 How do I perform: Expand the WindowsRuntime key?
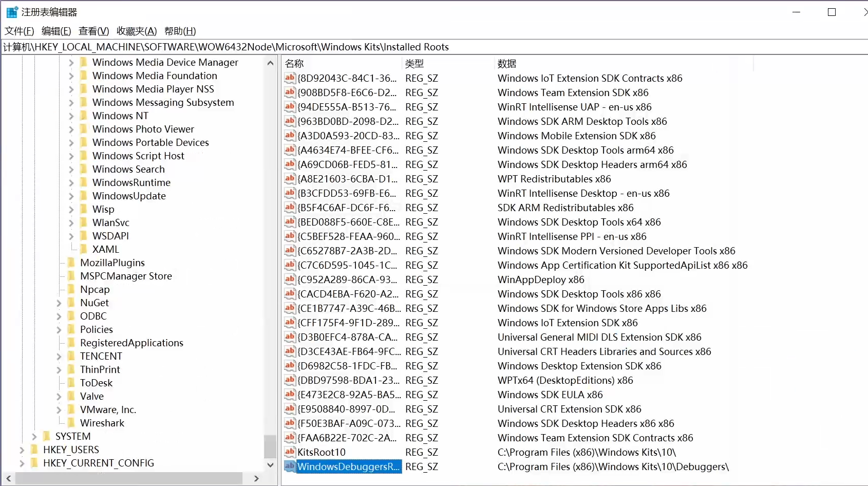tap(71, 183)
